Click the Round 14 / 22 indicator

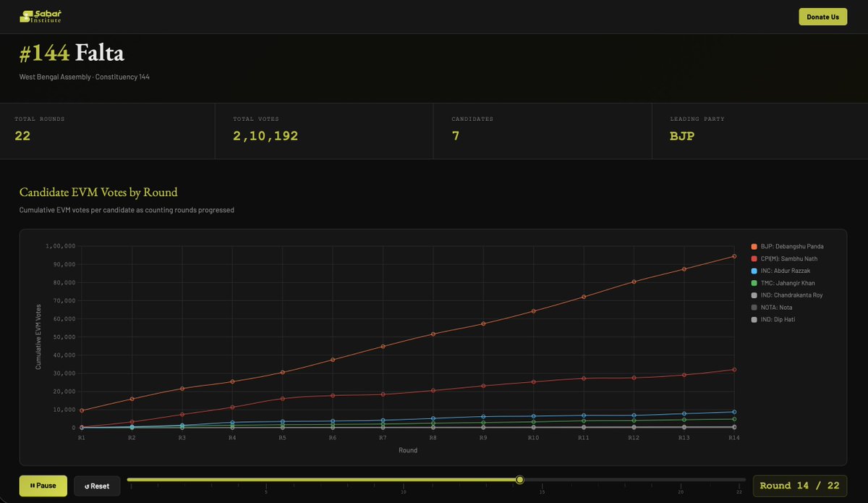click(x=799, y=486)
